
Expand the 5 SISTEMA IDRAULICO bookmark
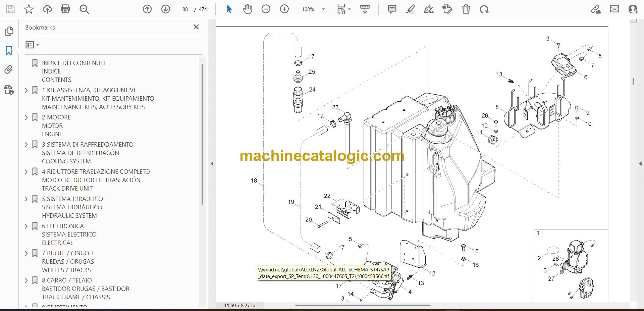click(26, 199)
